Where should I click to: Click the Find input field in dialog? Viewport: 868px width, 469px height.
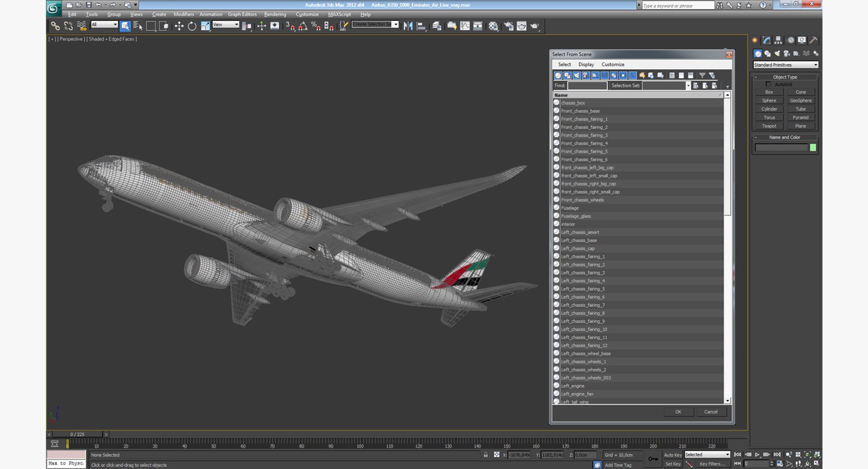coord(587,85)
